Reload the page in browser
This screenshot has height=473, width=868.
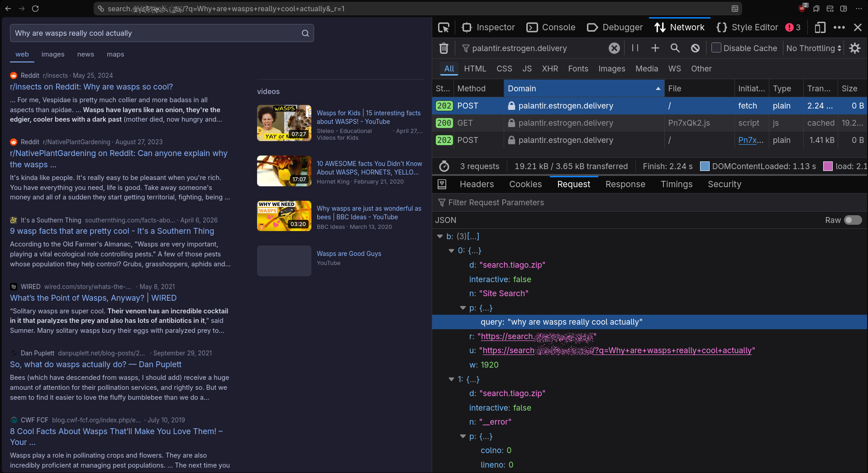pyautogui.click(x=35, y=9)
